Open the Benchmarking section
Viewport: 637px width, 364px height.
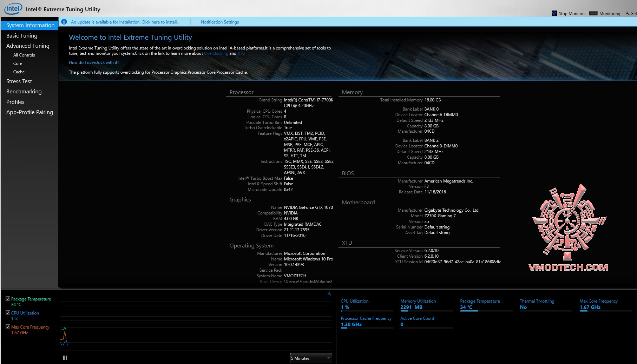click(24, 92)
